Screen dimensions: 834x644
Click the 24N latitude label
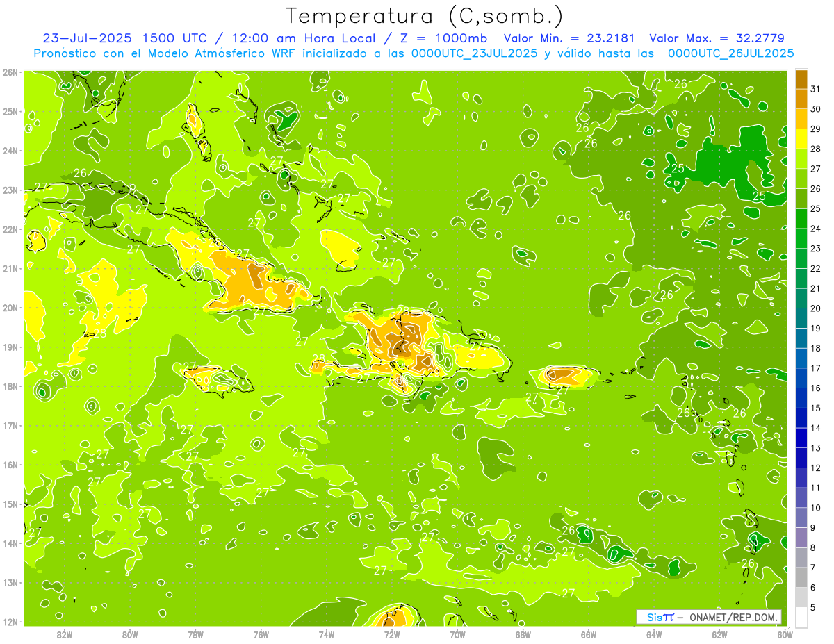coord(10,151)
